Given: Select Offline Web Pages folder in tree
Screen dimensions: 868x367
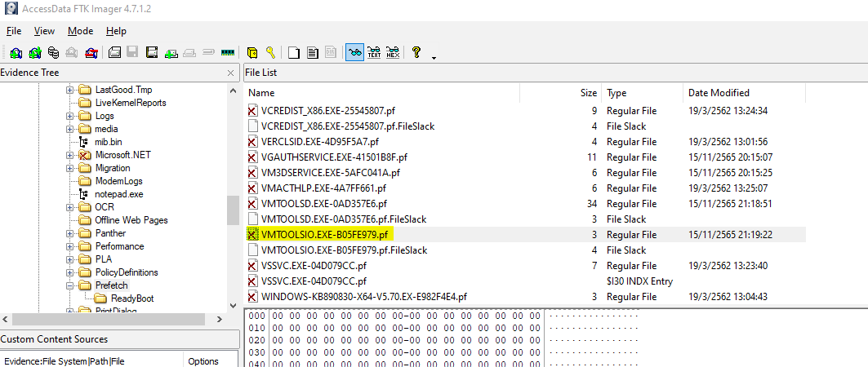Looking at the screenshot, I should point(131,220).
